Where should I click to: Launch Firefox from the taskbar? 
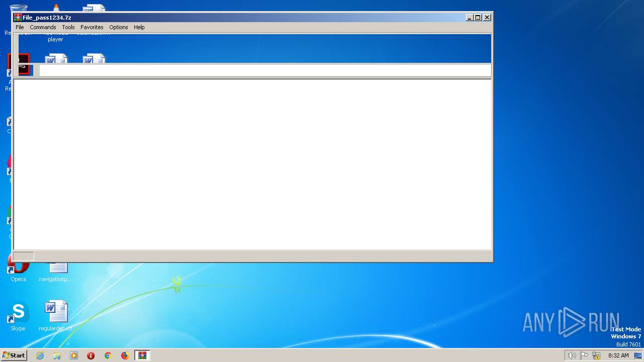pos(125,355)
